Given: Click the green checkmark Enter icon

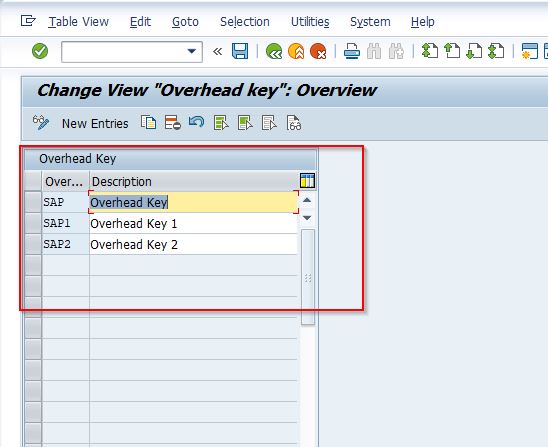Looking at the screenshot, I should tap(40, 51).
